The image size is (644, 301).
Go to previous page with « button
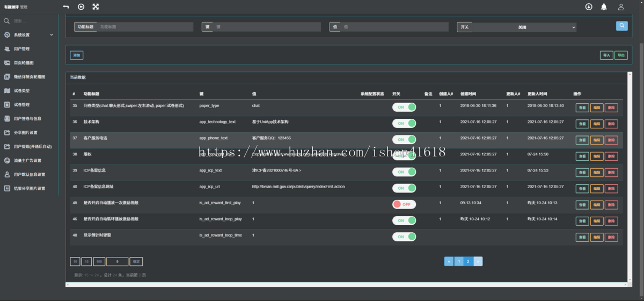[449, 262]
